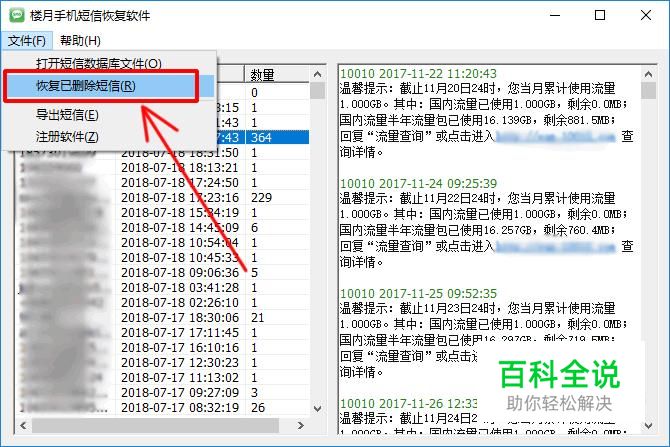Select row 2018-07-18 18:13:21
The width and height of the screenshot is (670, 447).
tap(162, 168)
